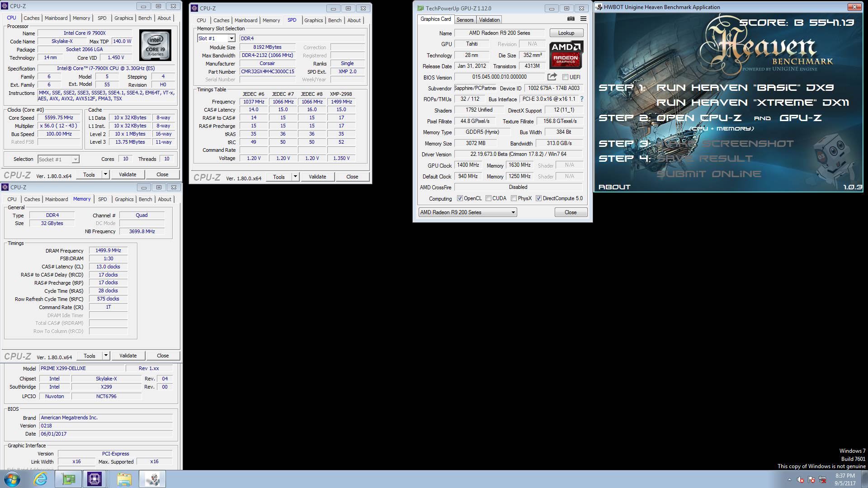This screenshot has width=868, height=488.
Task: Click Close in the SPD window
Action: pos(352,177)
